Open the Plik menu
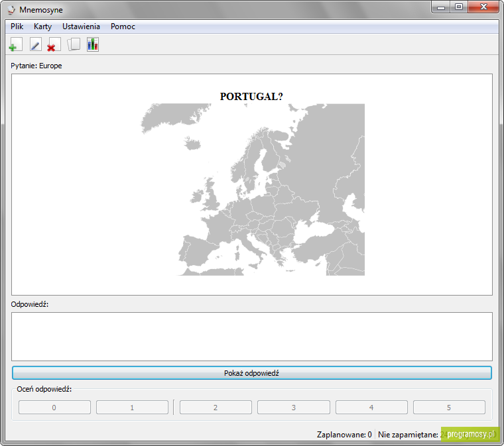The width and height of the screenshot is (504, 446). click(x=17, y=27)
